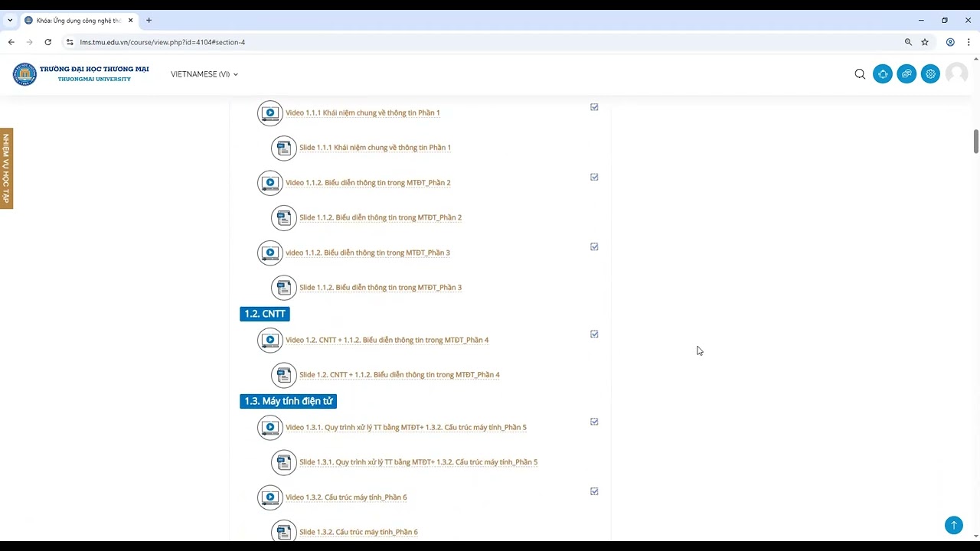
Task: Click the video icon for Video 1.3.2 Phần 6
Action: [269, 497]
